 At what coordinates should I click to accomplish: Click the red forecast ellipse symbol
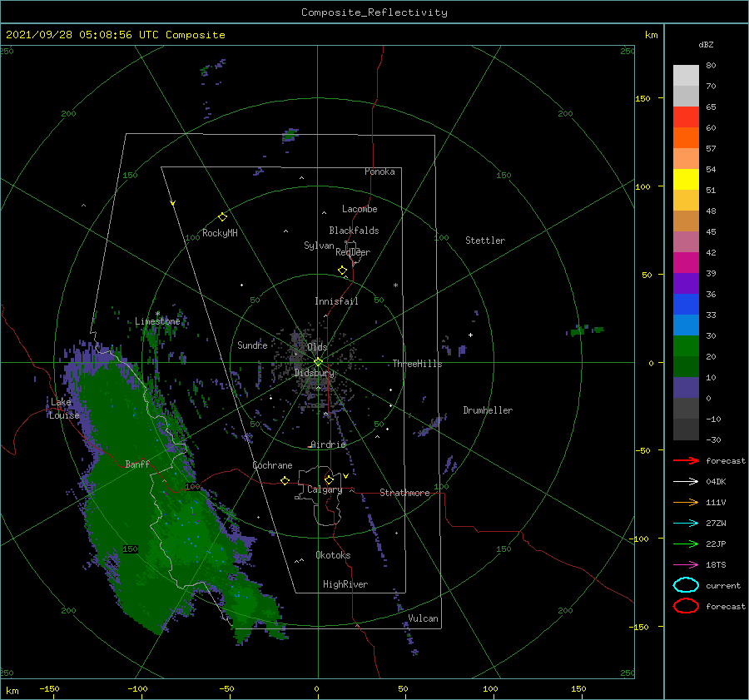(686, 606)
